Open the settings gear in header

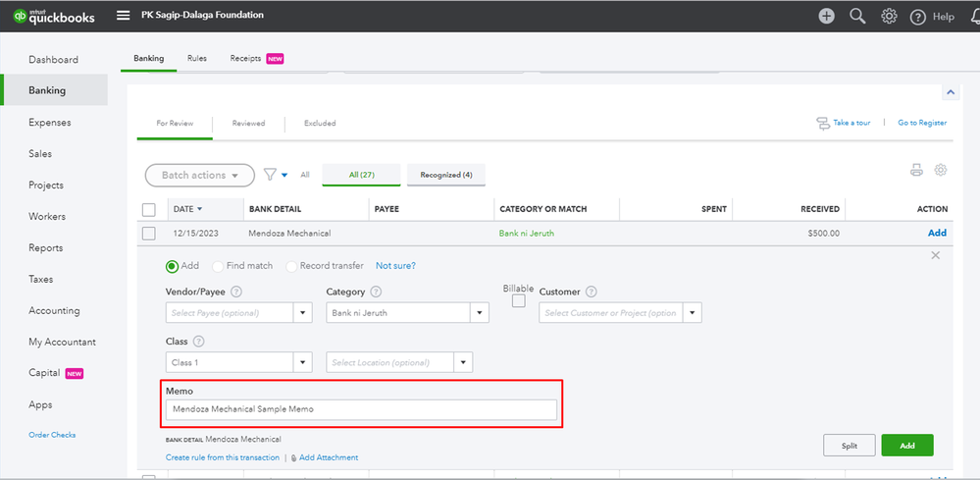click(889, 17)
